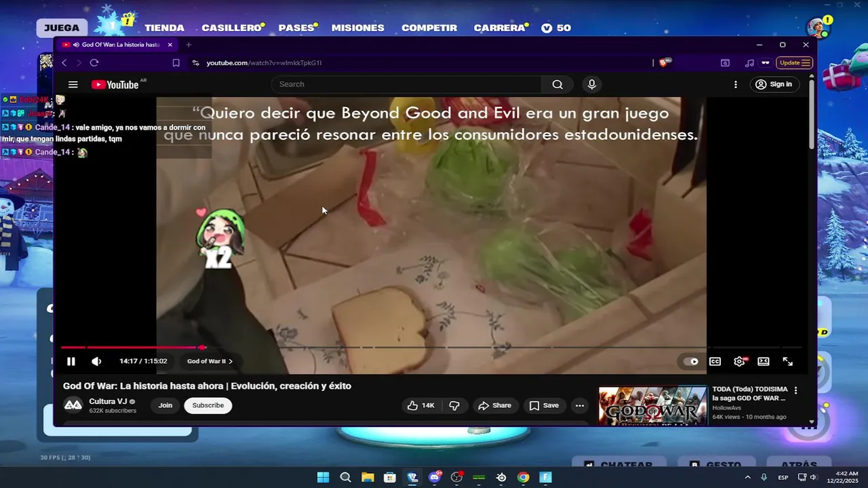The width and height of the screenshot is (868, 488).
Task: Toggle autoplay switch in player
Action: (x=691, y=361)
